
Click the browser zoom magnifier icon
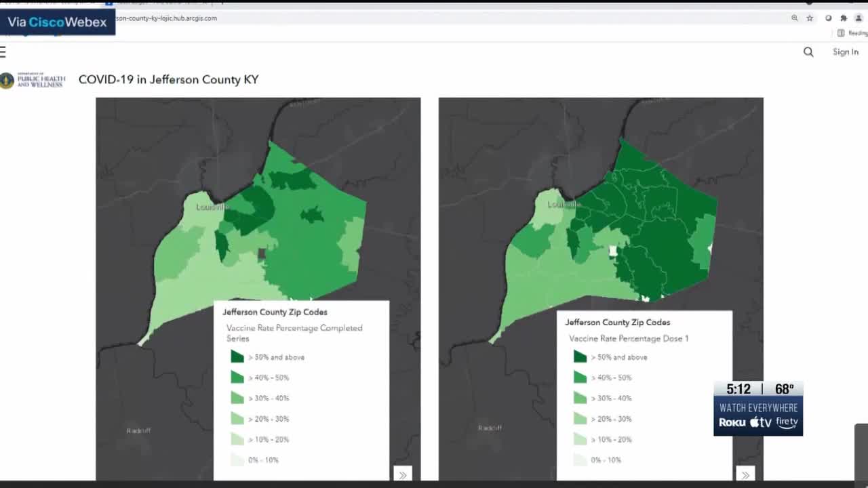tap(795, 18)
